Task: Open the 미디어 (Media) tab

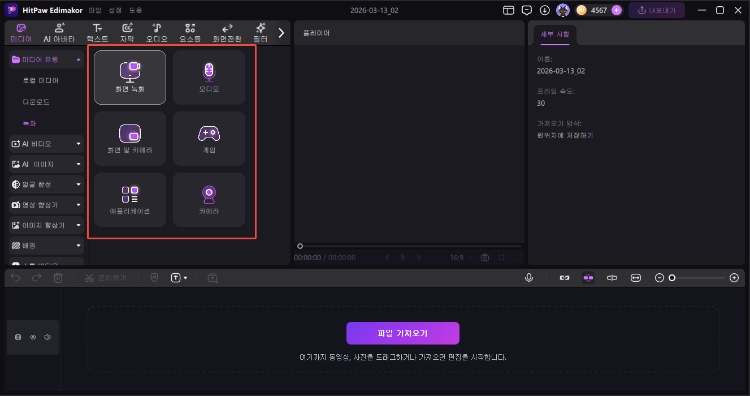Action: point(21,33)
